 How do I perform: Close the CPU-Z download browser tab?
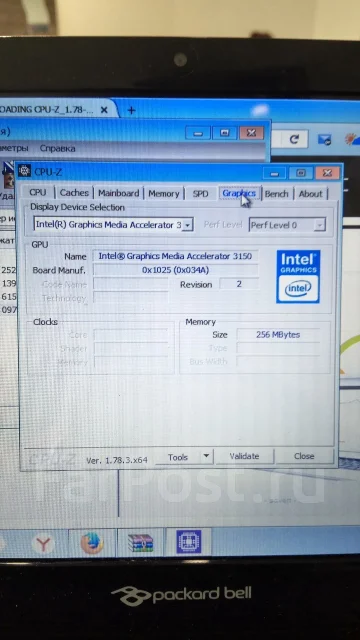click(x=104, y=110)
